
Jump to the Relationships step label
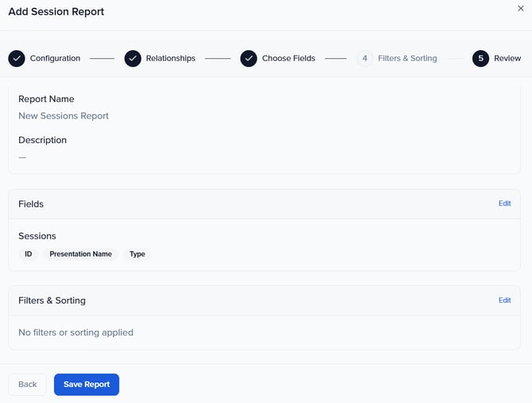[171, 58]
